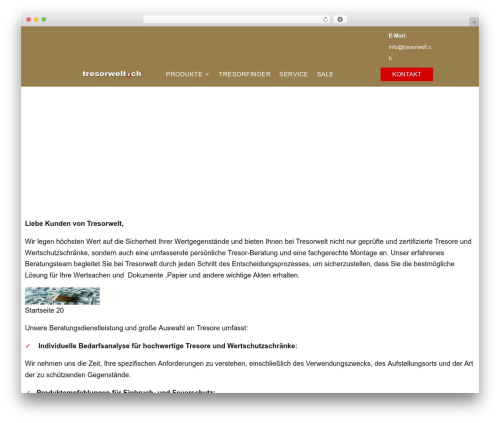Viewport: 500px width, 423px height.
Task: Click 'Unsere Beratungsdienstleistung und große Auswahl' line
Action: pos(136,328)
